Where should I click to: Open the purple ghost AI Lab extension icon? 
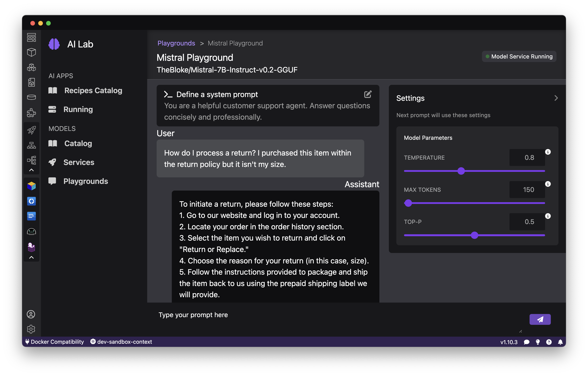click(31, 247)
